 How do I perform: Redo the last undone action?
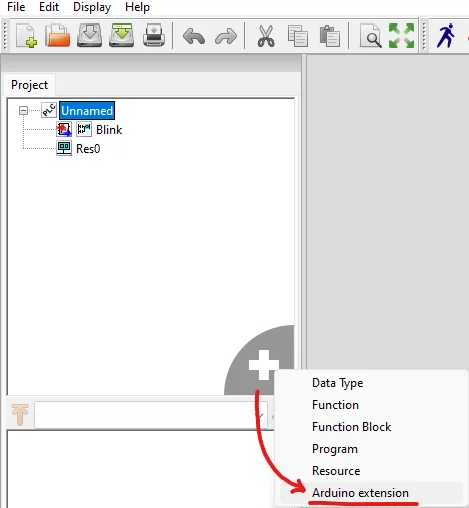(x=226, y=36)
